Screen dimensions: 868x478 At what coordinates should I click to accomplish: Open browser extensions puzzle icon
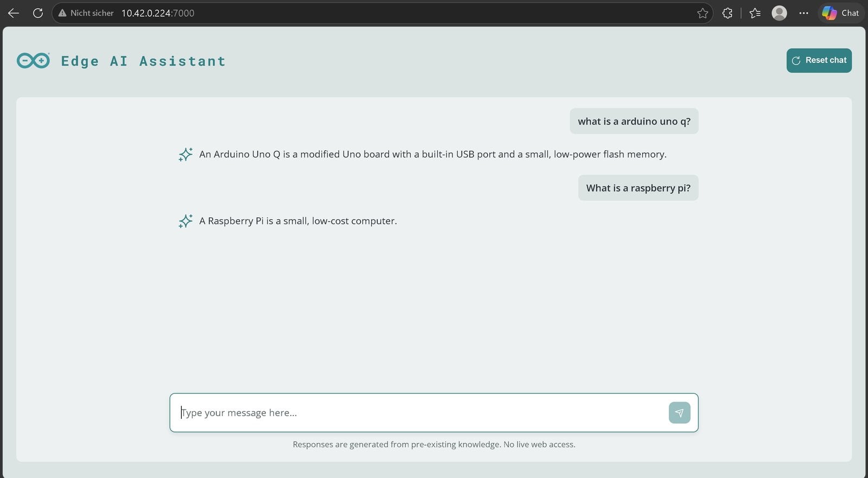(x=727, y=13)
